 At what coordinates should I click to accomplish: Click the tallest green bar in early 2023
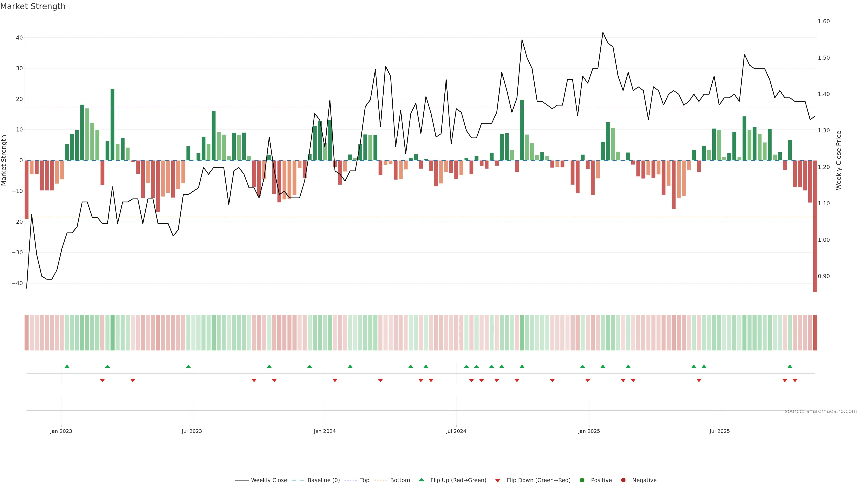(113, 125)
